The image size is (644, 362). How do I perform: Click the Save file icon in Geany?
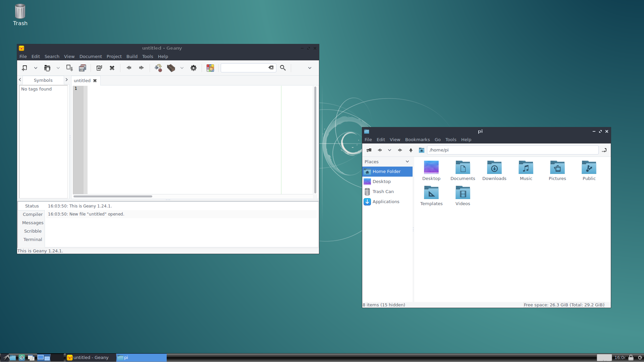69,68
